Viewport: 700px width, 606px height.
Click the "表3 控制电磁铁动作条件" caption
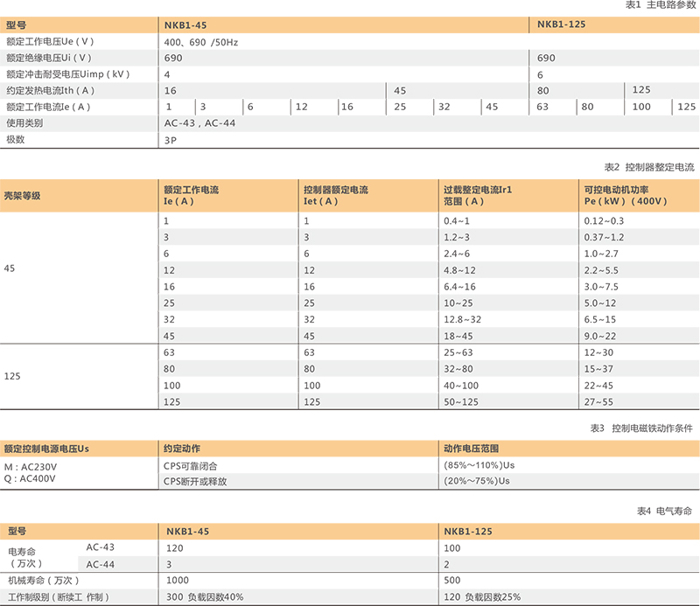641,428
